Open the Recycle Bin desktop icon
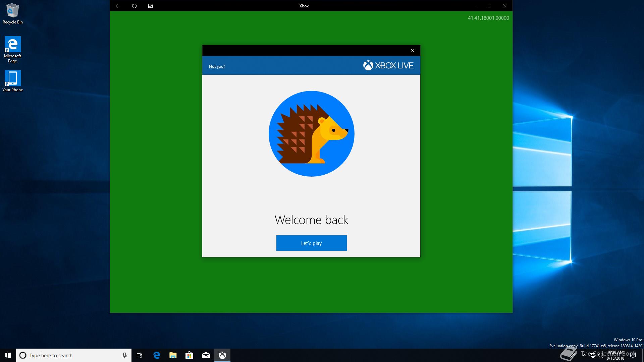Viewport: 644px width, 362px height. point(13,14)
